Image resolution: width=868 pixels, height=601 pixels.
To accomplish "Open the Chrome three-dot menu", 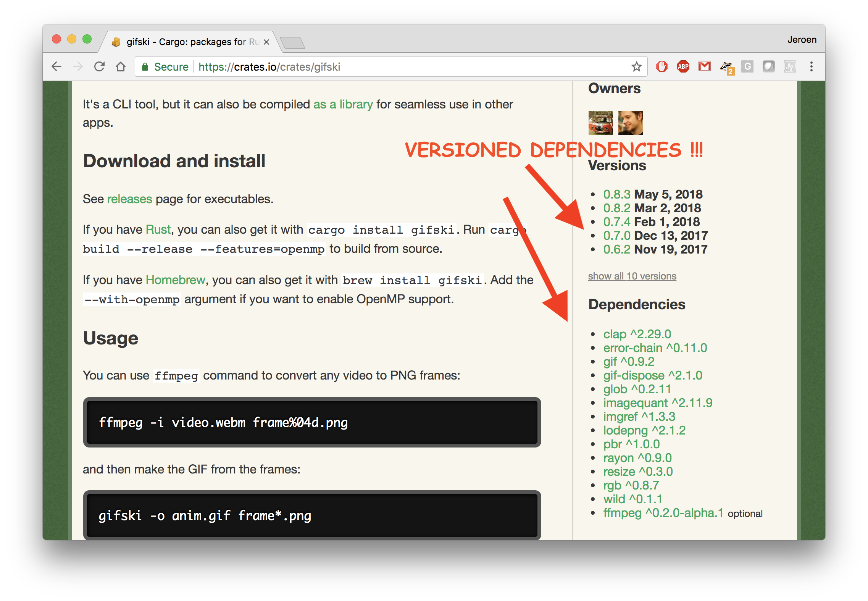I will [x=812, y=67].
